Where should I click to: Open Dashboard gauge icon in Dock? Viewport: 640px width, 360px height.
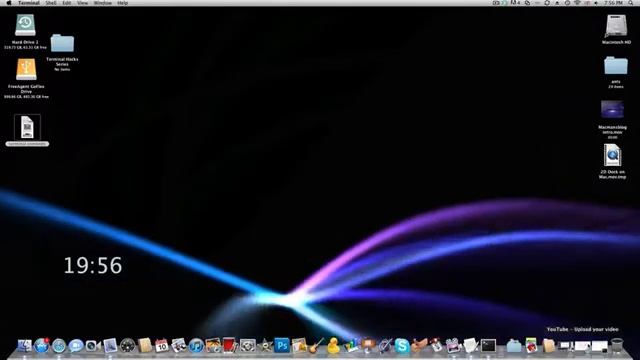pos(127,346)
